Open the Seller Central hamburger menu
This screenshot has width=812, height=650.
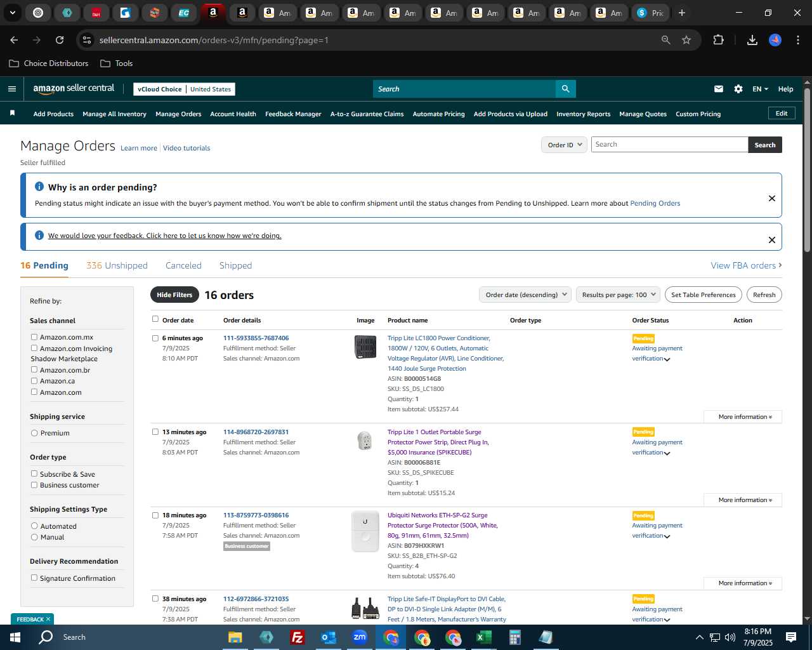point(11,89)
